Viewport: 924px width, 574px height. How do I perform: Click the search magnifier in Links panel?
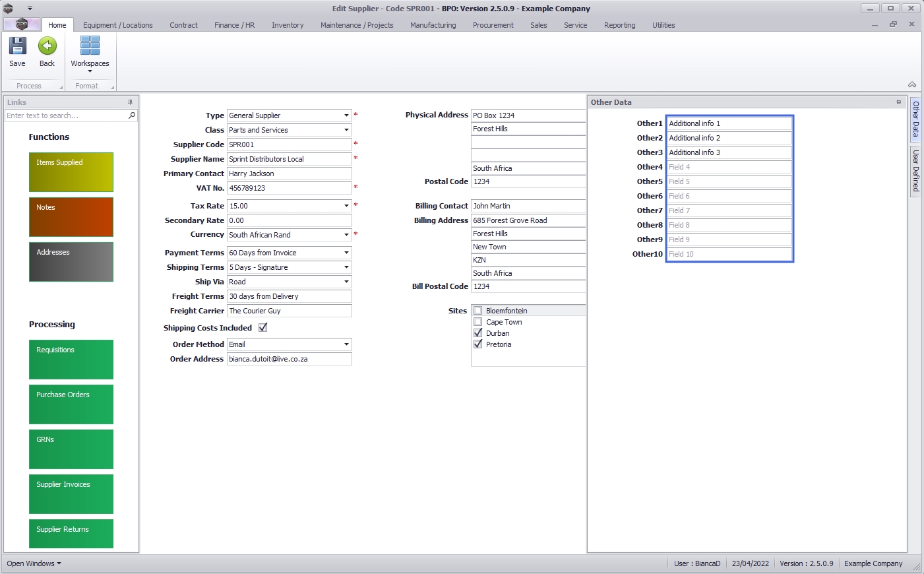pos(132,115)
